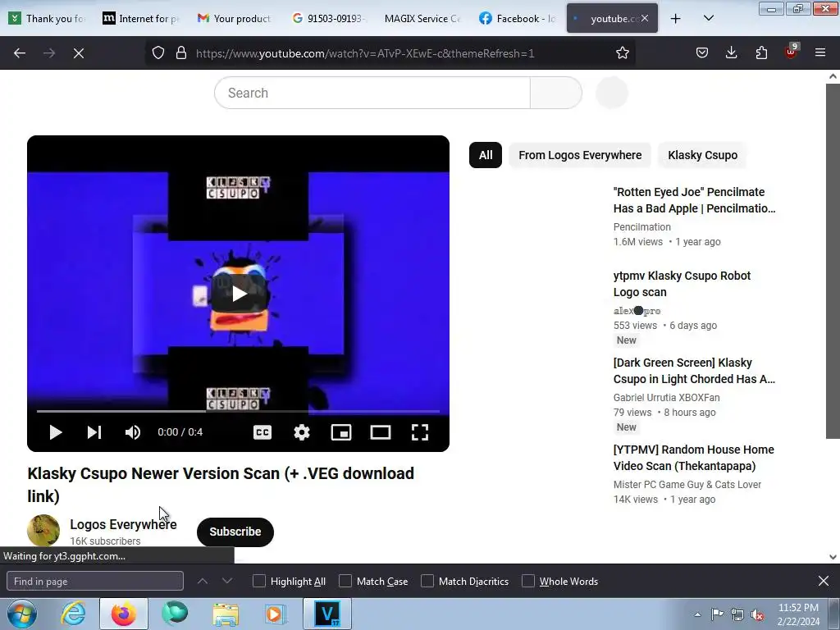This screenshot has height=630, width=840.
Task: Select the From Logos Everywhere chip
Action: pos(580,155)
